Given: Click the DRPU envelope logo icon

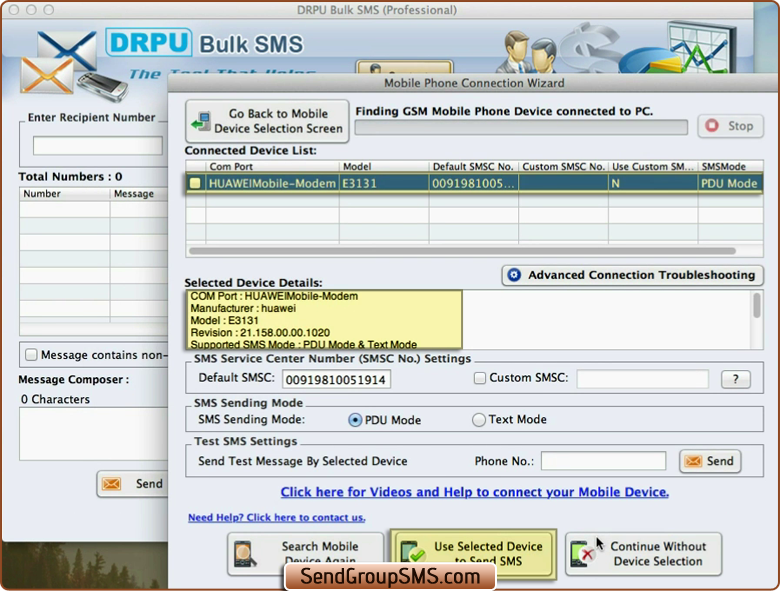Looking at the screenshot, I should [x=58, y=62].
